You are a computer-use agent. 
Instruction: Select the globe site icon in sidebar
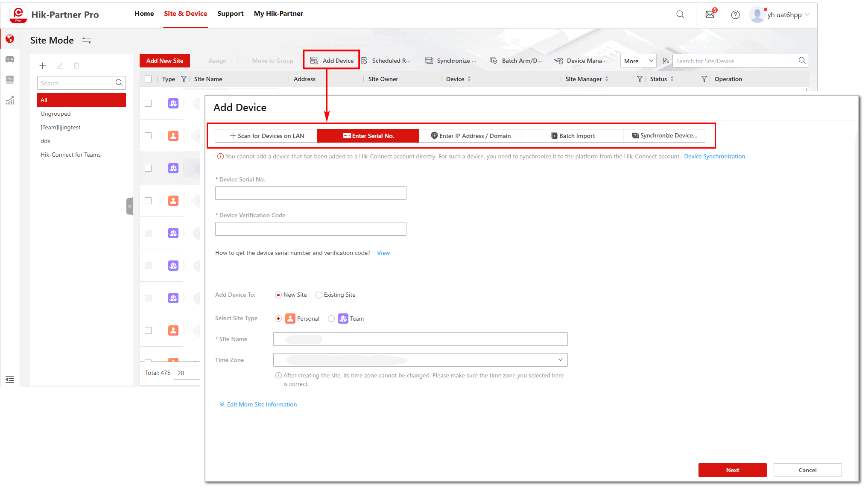tap(10, 39)
